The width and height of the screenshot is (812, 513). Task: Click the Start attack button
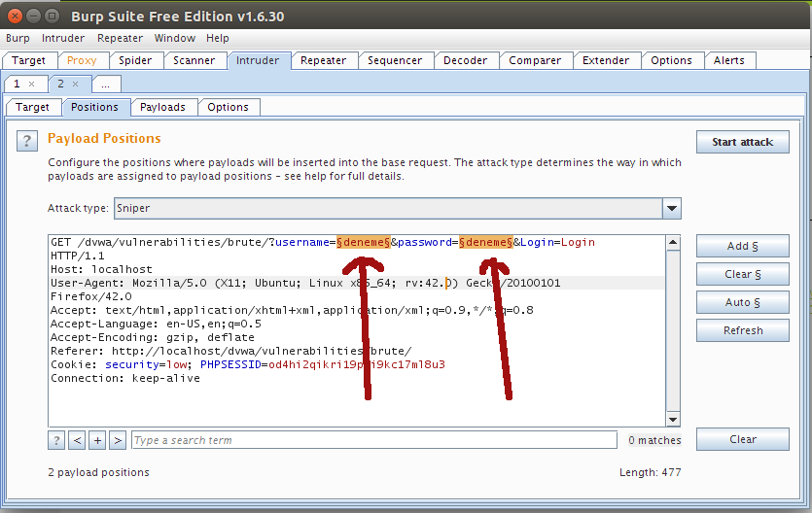point(743,142)
